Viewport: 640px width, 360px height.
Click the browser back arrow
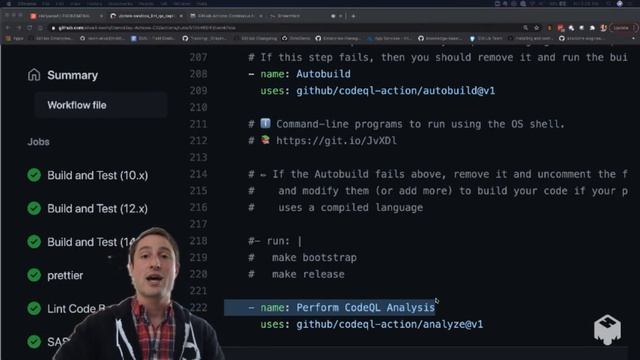[x=7, y=28]
